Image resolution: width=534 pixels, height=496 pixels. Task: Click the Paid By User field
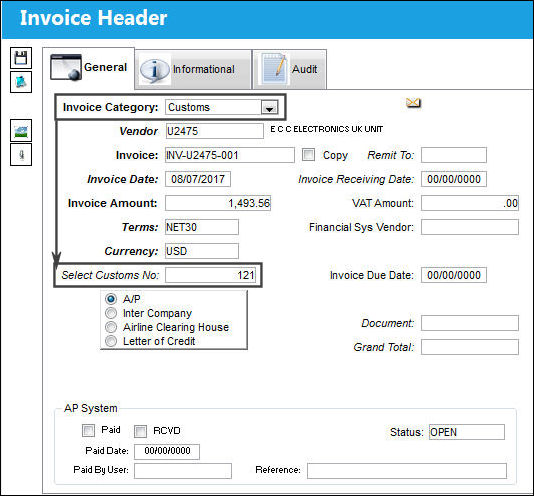(x=183, y=471)
